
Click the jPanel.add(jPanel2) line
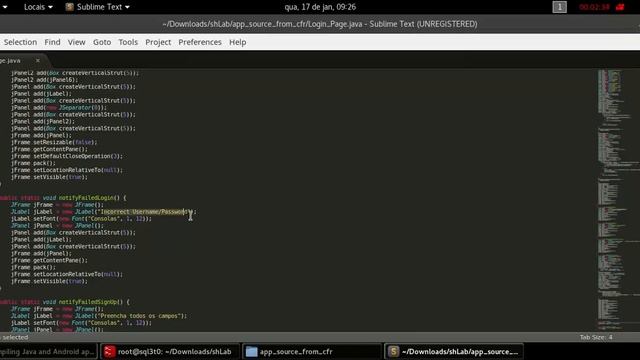pos(43,122)
